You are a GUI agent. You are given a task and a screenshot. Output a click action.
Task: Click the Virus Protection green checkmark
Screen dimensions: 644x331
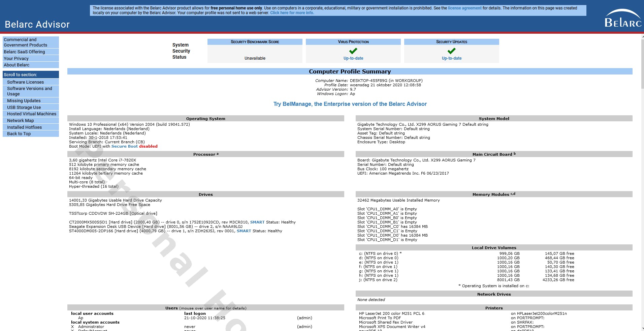click(x=353, y=51)
